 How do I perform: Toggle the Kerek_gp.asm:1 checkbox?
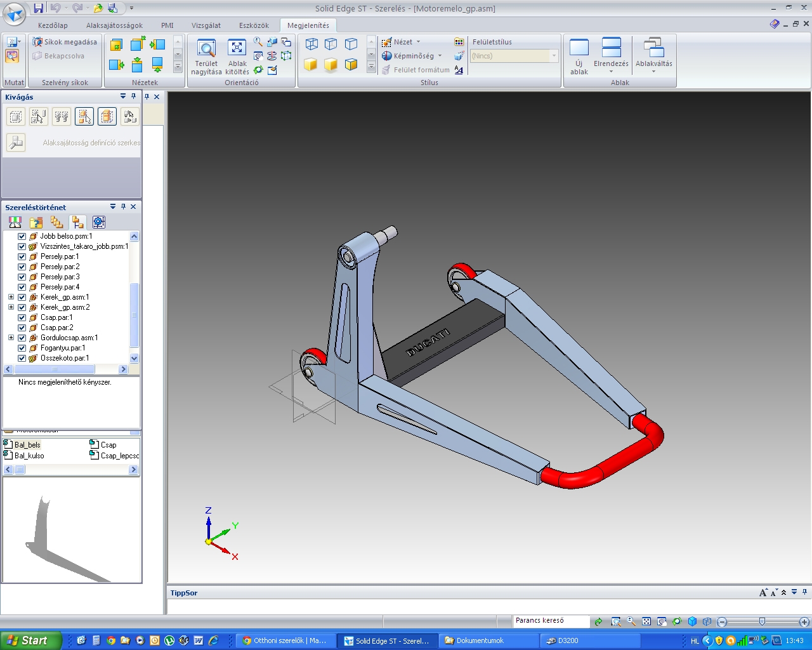[x=22, y=297]
